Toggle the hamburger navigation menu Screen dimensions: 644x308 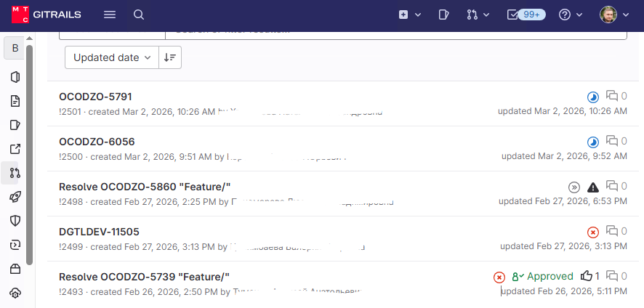pos(110,15)
